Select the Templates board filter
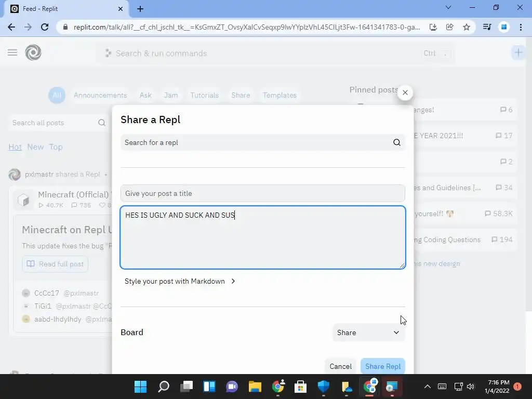Viewport: 532px width, 399px height. pos(280,96)
